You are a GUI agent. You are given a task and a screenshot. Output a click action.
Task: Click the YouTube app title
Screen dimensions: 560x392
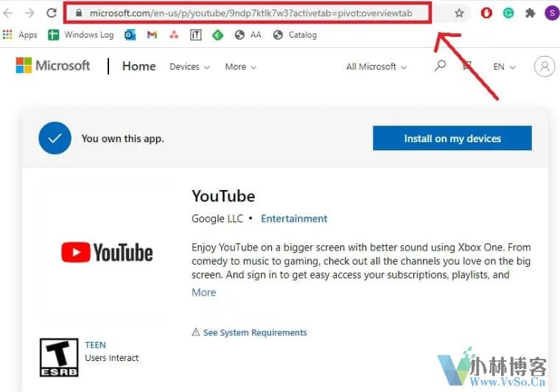tap(223, 196)
